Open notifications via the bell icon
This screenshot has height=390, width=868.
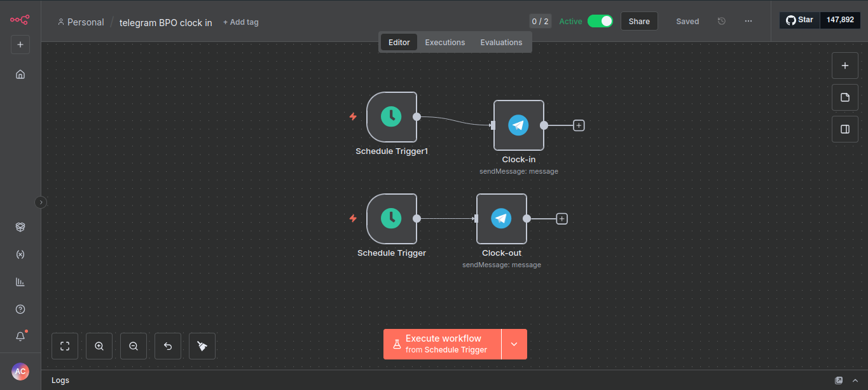tap(20, 336)
